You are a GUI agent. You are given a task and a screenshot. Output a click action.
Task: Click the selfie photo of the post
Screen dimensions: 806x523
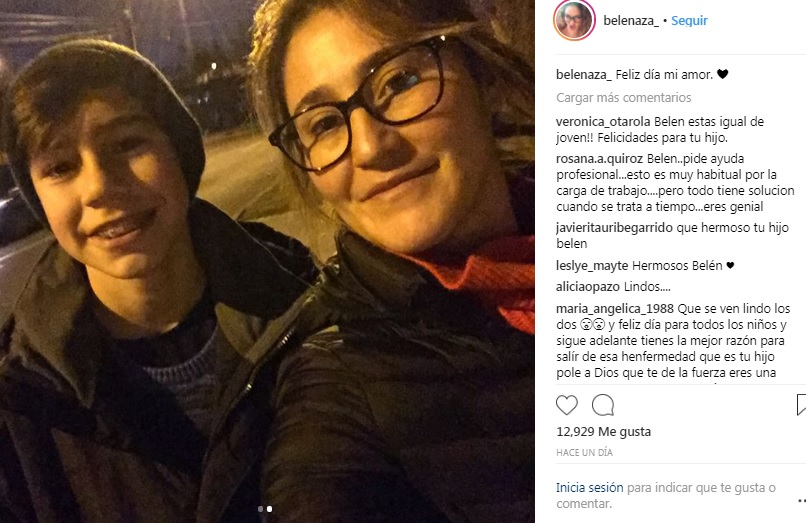click(x=267, y=261)
